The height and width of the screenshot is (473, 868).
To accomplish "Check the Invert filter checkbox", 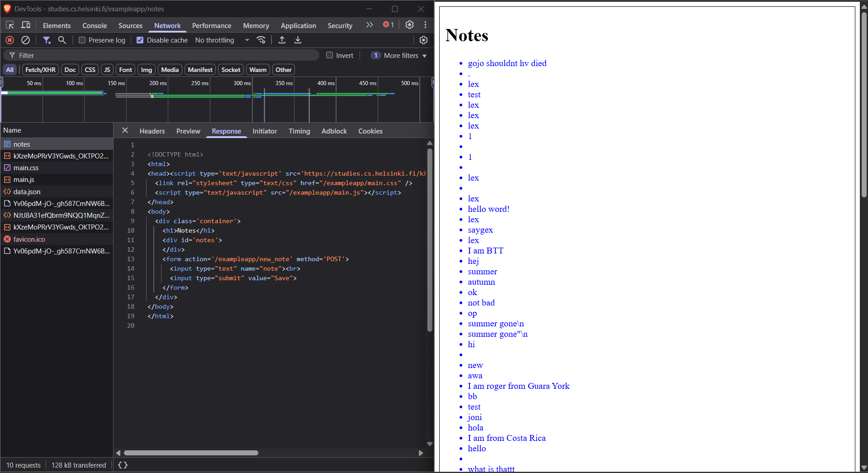I will tap(330, 55).
